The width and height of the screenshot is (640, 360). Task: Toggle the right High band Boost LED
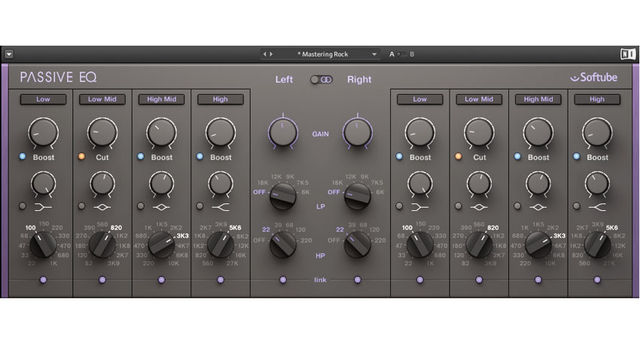576,156
